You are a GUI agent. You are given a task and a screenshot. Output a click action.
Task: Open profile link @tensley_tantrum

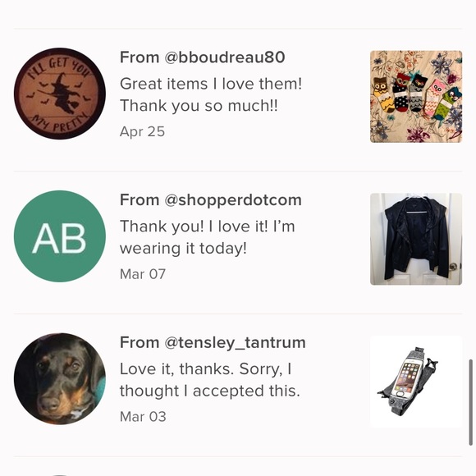(x=235, y=343)
